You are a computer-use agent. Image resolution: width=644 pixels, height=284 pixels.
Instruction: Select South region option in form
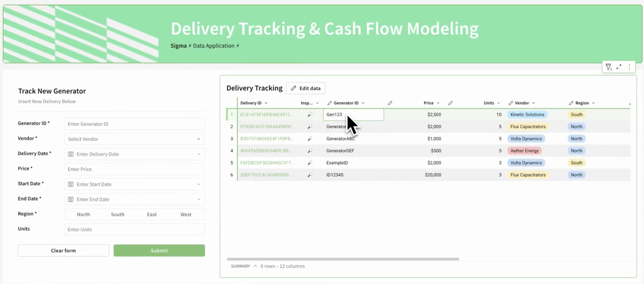[x=117, y=214]
